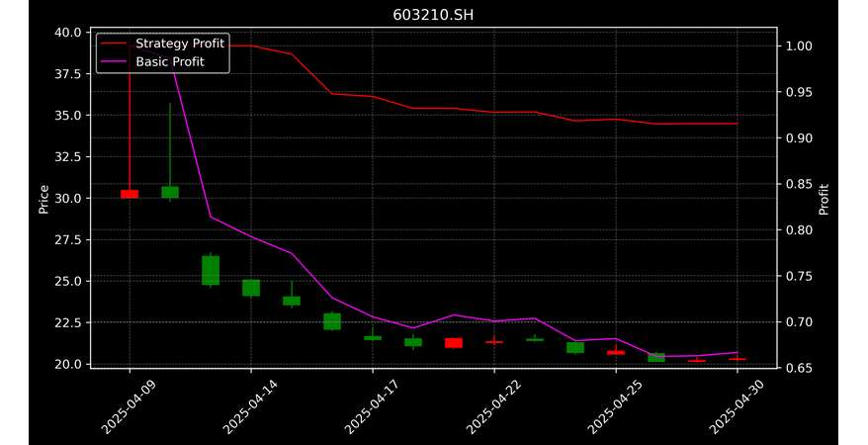Click the 0.65 profit tick label
Viewport: 868px width, 445px height.
799,368
